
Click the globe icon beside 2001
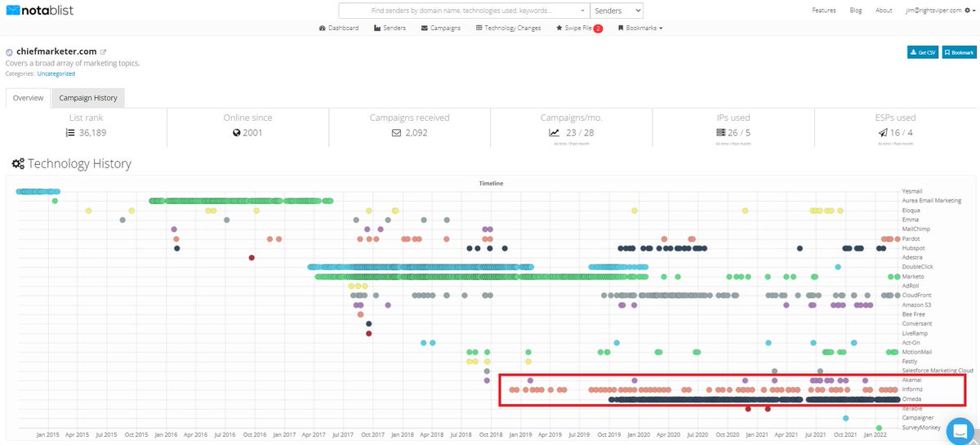pyautogui.click(x=236, y=132)
